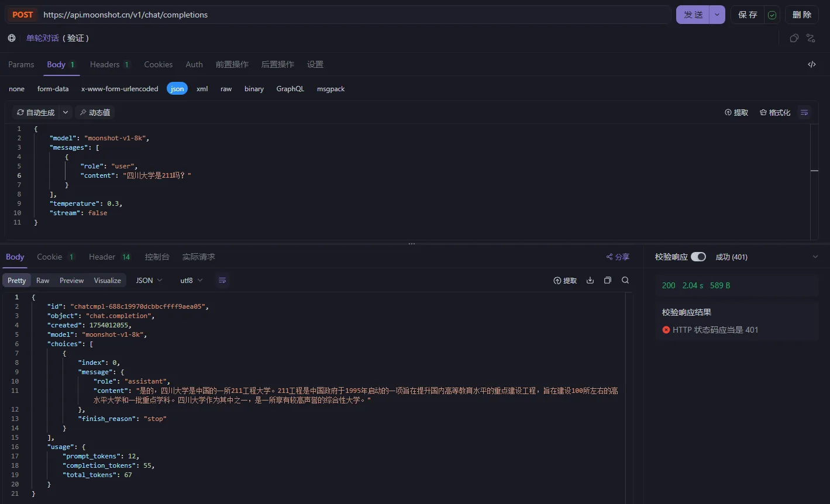Click 提取 in the request body toolbar
Viewport: 830px width, 504px height.
coord(736,112)
